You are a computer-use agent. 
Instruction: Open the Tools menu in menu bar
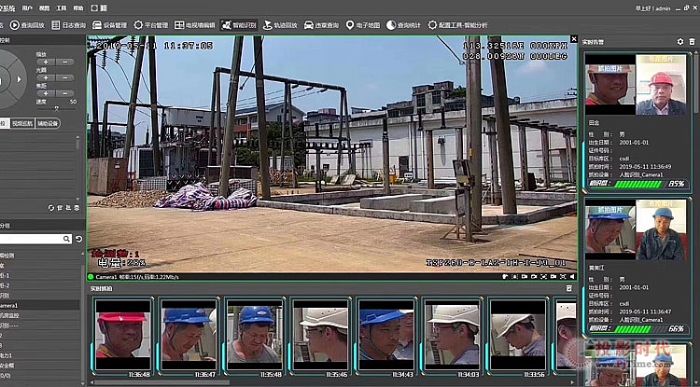point(62,8)
